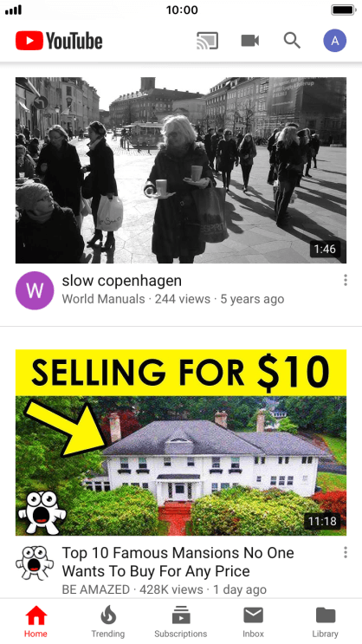Open the search magnifier icon
This screenshot has width=362, height=644.
coord(292,41)
